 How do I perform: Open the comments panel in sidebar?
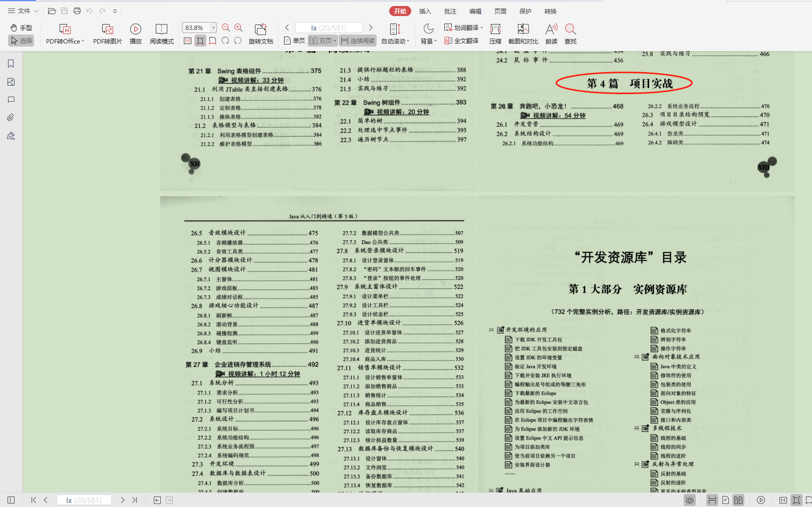(x=11, y=100)
